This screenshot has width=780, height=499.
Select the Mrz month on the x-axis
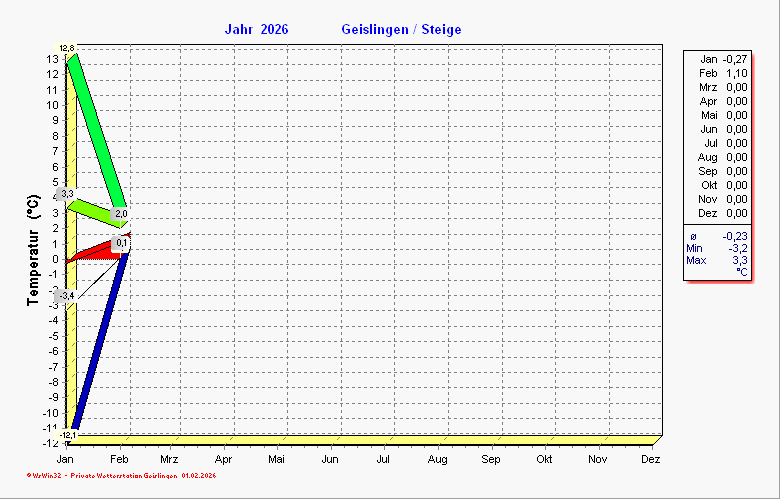pos(170,459)
